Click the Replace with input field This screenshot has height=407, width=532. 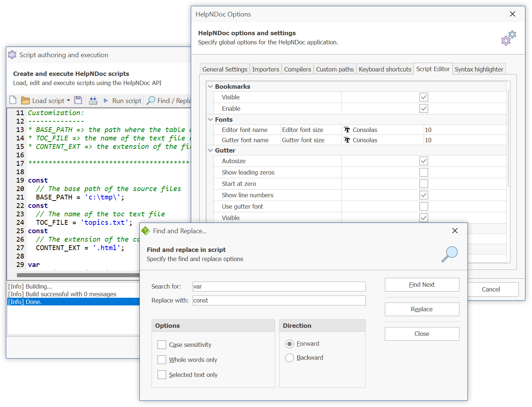[279, 300]
